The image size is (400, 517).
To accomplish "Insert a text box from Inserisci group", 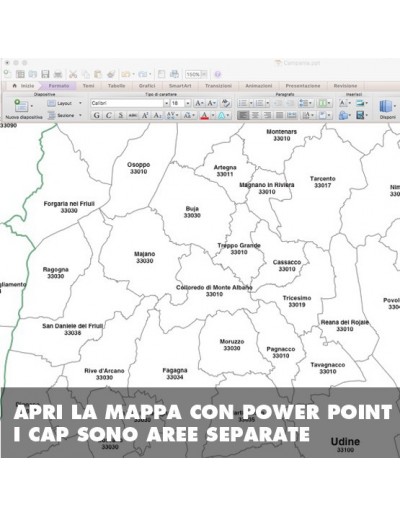I will (343, 103).
